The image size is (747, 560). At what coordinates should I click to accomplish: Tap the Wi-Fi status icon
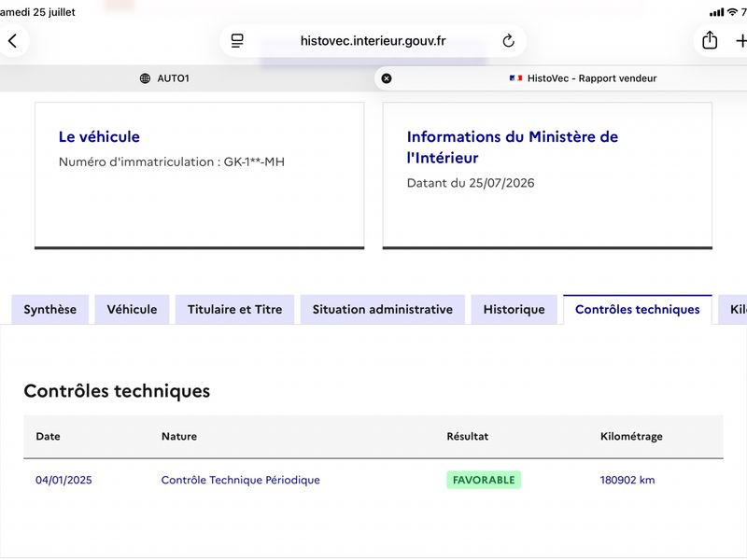click(x=732, y=12)
